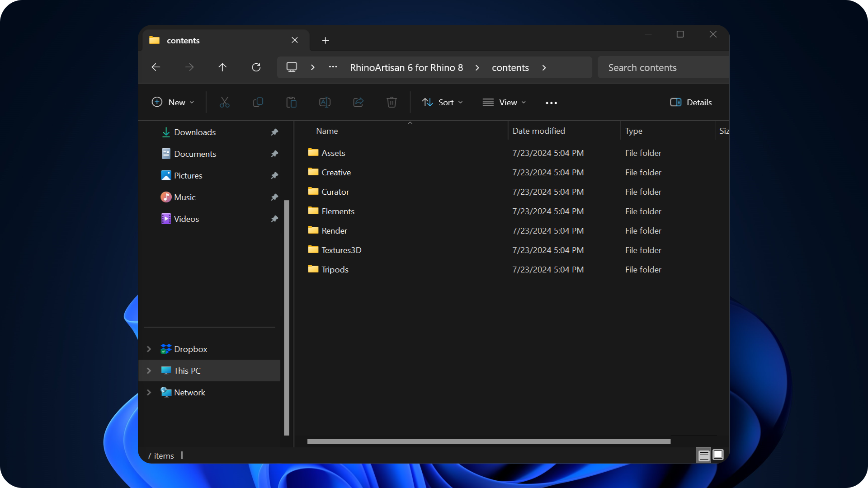The image size is (868, 488).
Task: Switch to large thumbnails view icon in status bar
Action: point(718,455)
